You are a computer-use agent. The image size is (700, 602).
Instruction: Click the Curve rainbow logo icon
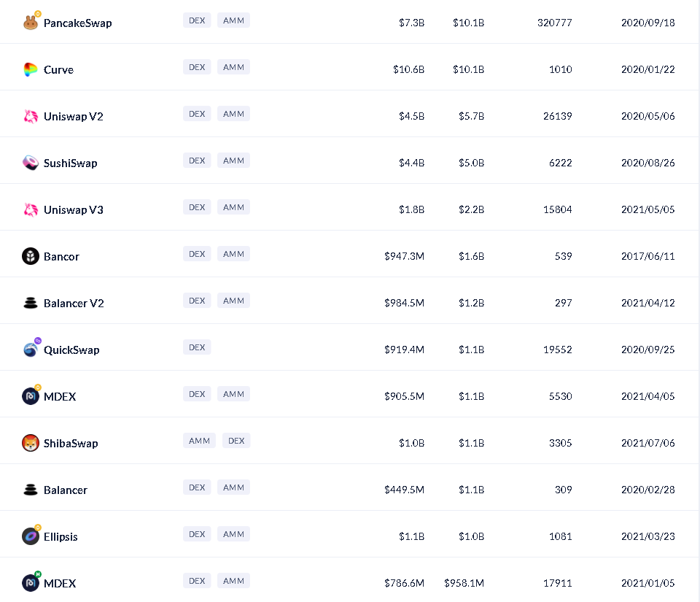click(30, 70)
